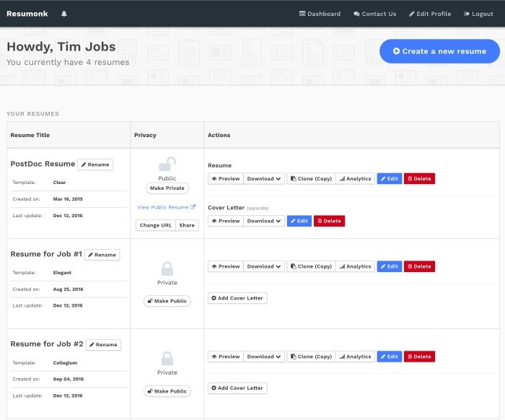505x420 pixels.
Task: Click the closed padlock icon for Resume for Job #2
Action: (167, 359)
